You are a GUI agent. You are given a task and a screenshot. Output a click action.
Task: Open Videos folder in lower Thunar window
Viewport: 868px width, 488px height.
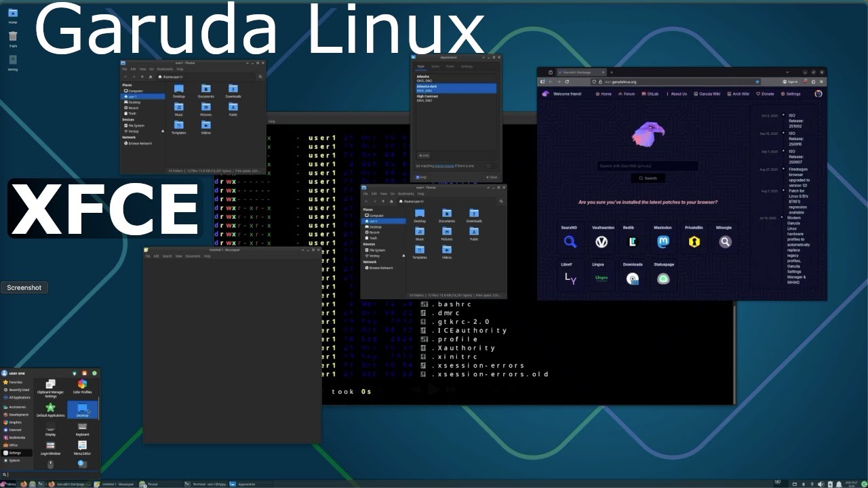pyautogui.click(x=447, y=252)
